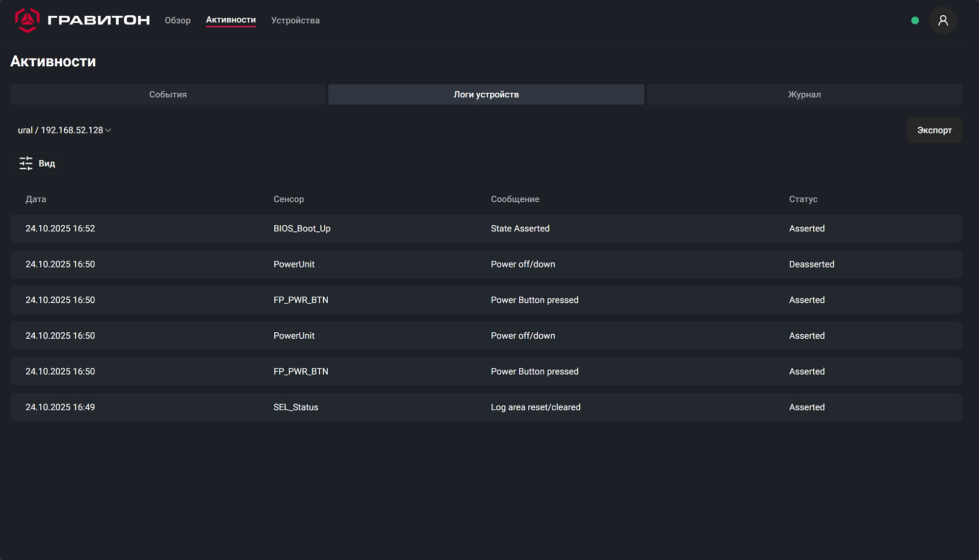Click the green connection status indicator
The height and width of the screenshot is (560, 979).
coord(915,20)
